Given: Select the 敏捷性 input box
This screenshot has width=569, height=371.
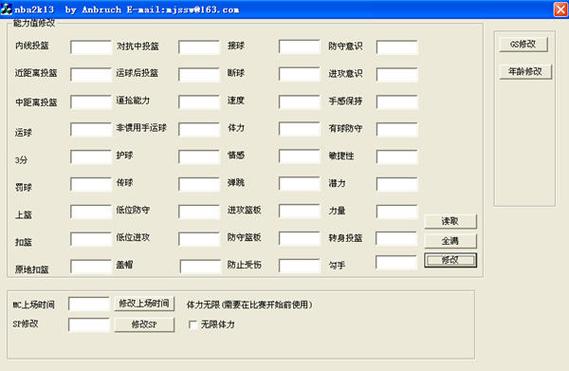Looking at the screenshot, I should 397,157.
